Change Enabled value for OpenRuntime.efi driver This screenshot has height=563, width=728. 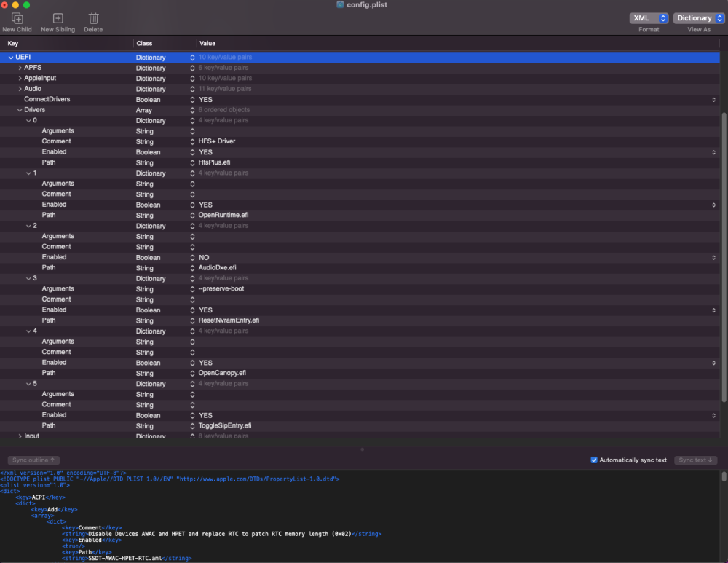pyautogui.click(x=713, y=205)
